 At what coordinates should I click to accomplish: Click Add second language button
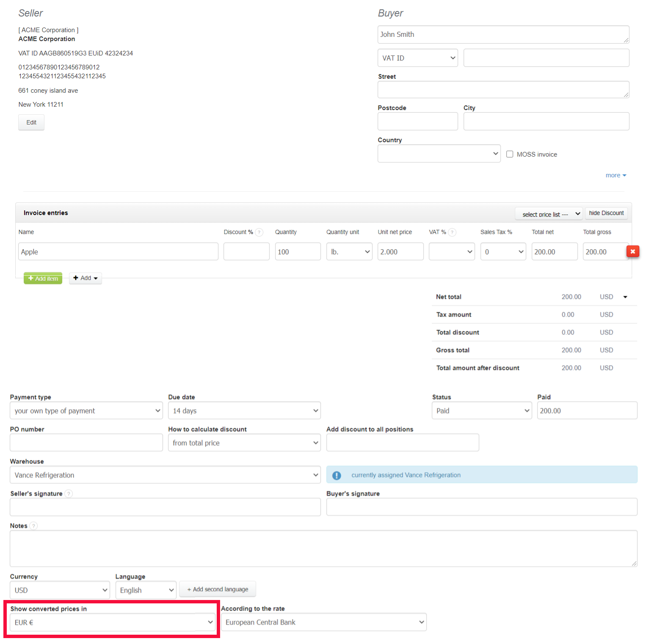(x=218, y=589)
